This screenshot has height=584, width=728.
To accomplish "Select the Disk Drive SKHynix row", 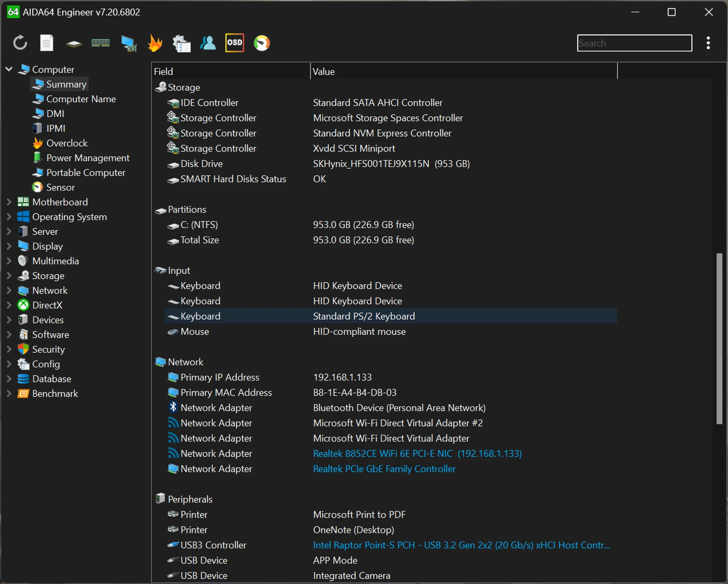I will point(391,164).
